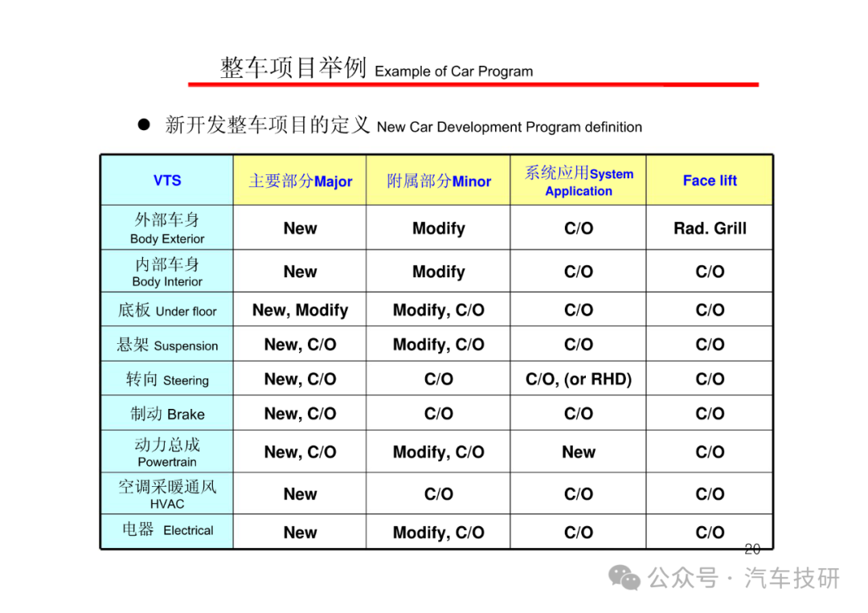
Task: Click "C/O" in Body Interior Face lift cell
Action: [710, 272]
